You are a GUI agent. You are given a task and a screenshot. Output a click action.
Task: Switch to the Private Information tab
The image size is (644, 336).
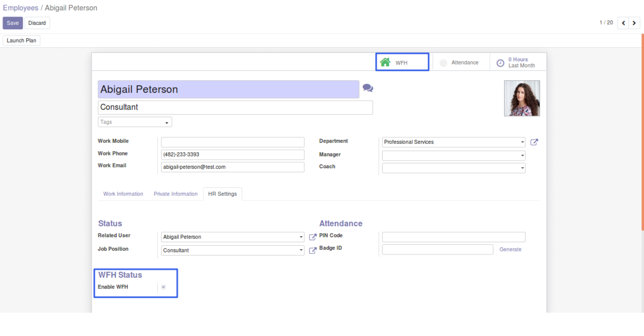pyautogui.click(x=175, y=194)
